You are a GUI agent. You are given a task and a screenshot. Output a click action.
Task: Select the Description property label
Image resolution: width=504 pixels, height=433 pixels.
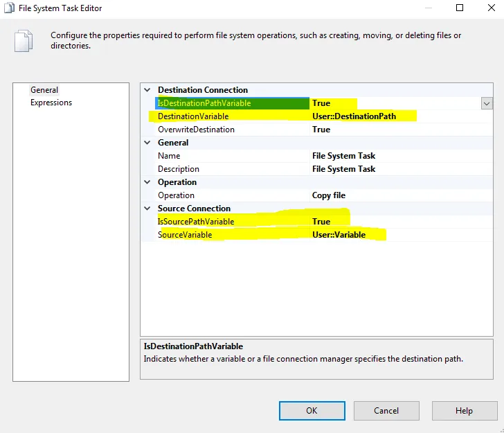pyautogui.click(x=179, y=169)
